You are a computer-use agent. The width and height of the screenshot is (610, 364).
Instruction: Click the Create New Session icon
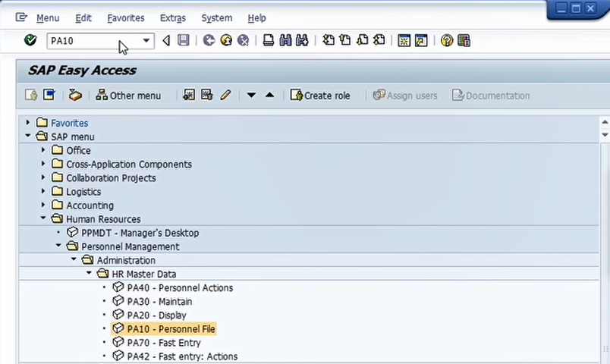pyautogui.click(x=404, y=40)
